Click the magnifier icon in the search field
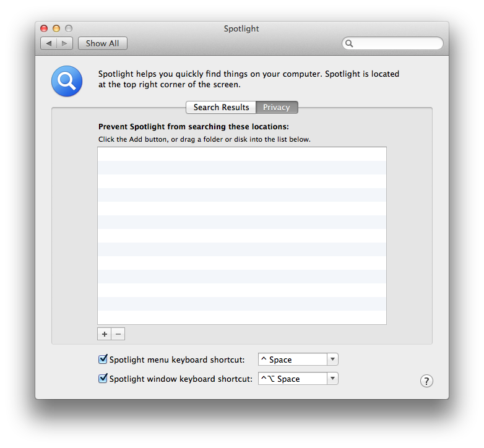 349,43
